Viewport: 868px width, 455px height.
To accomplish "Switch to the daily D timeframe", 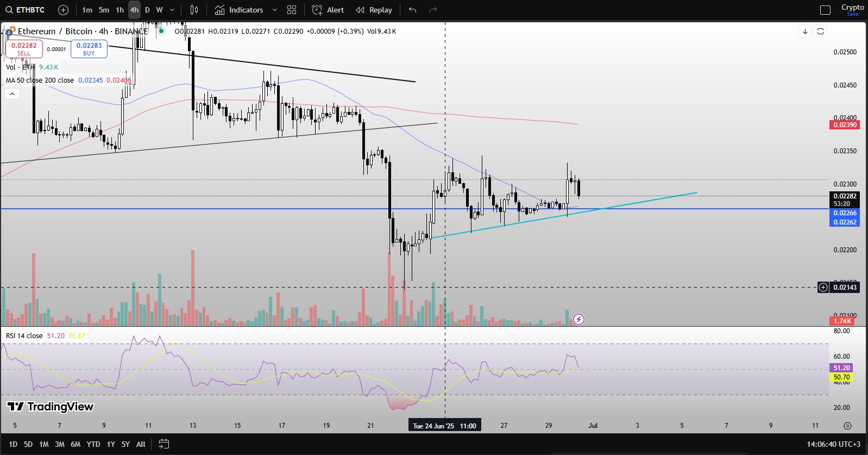I will pyautogui.click(x=147, y=10).
